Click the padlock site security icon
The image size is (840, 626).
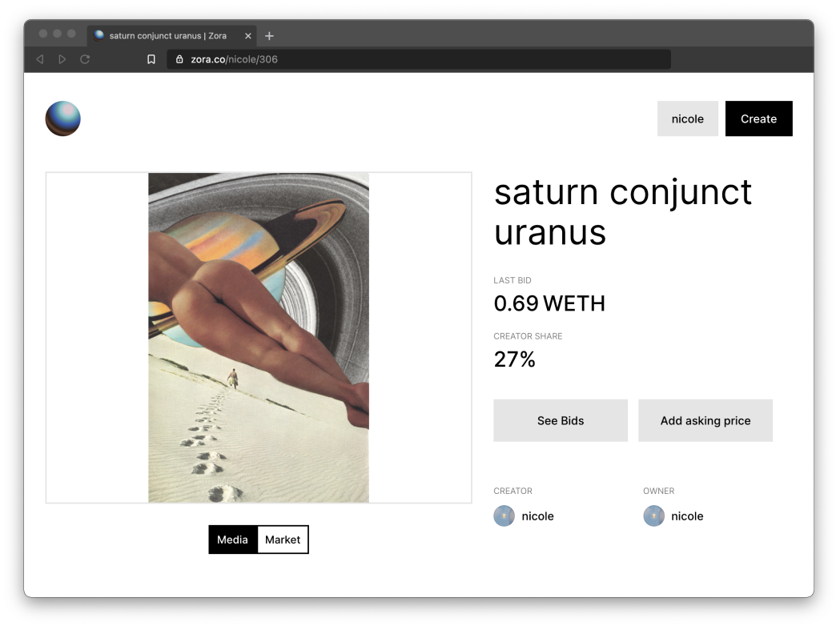(179, 59)
